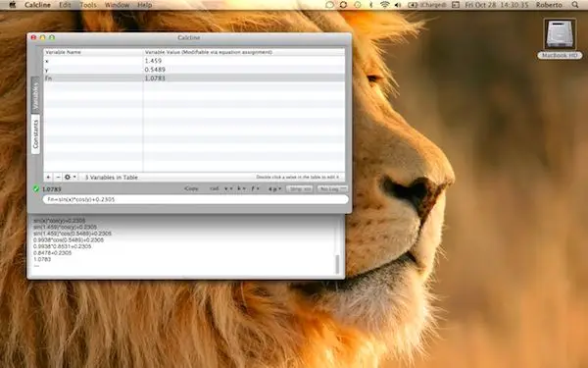Screen dimensions: 588x368
Task: Click the 1.0783 value in table
Action: 155,79
